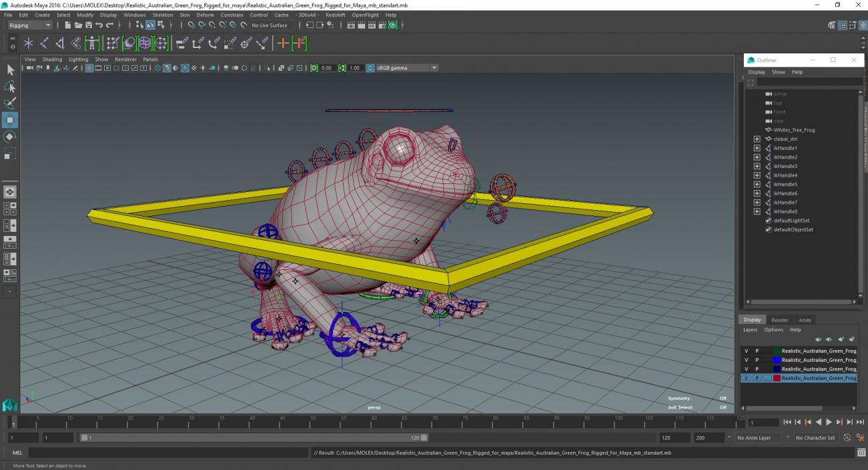Screen dimensions: 868x470
Task: Switch to the Render tab
Action: tap(779, 320)
